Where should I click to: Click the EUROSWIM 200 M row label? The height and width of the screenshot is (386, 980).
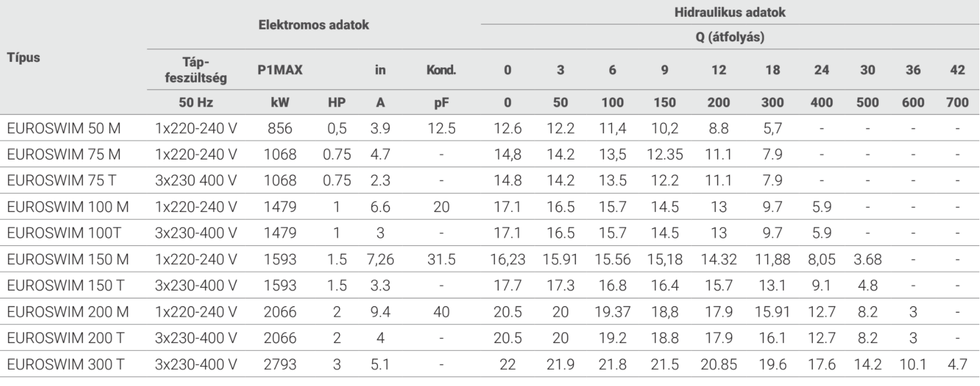67,311
